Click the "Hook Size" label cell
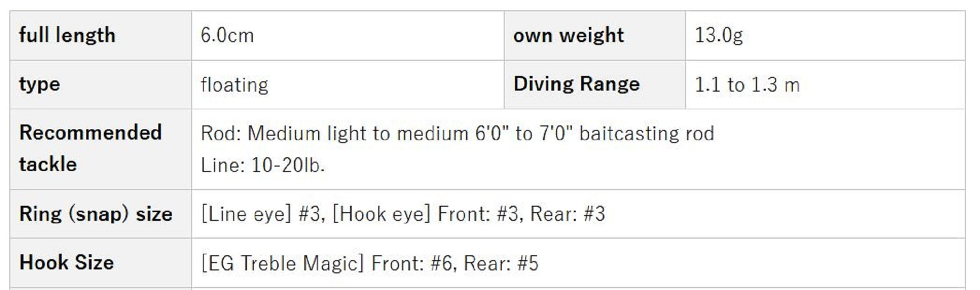The width and height of the screenshot is (980, 290). tap(67, 263)
